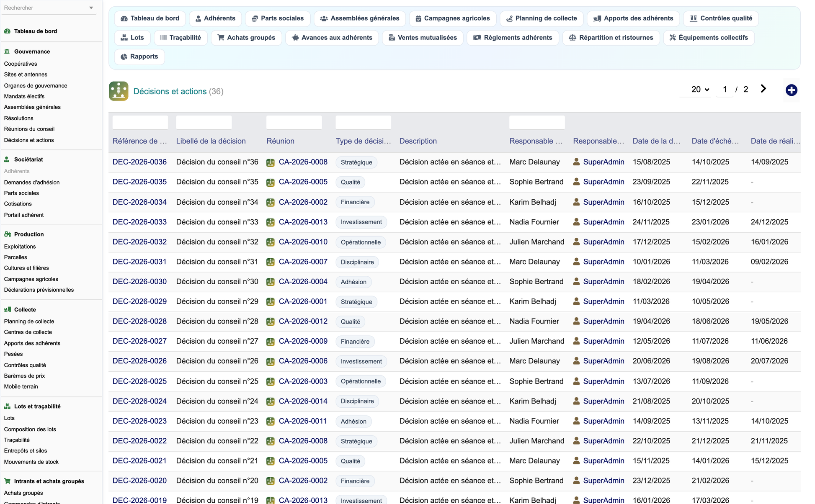This screenshot has width=815, height=504.
Task: Click Julien Marchand in DEC-2026-0027 row
Action: [x=537, y=341]
